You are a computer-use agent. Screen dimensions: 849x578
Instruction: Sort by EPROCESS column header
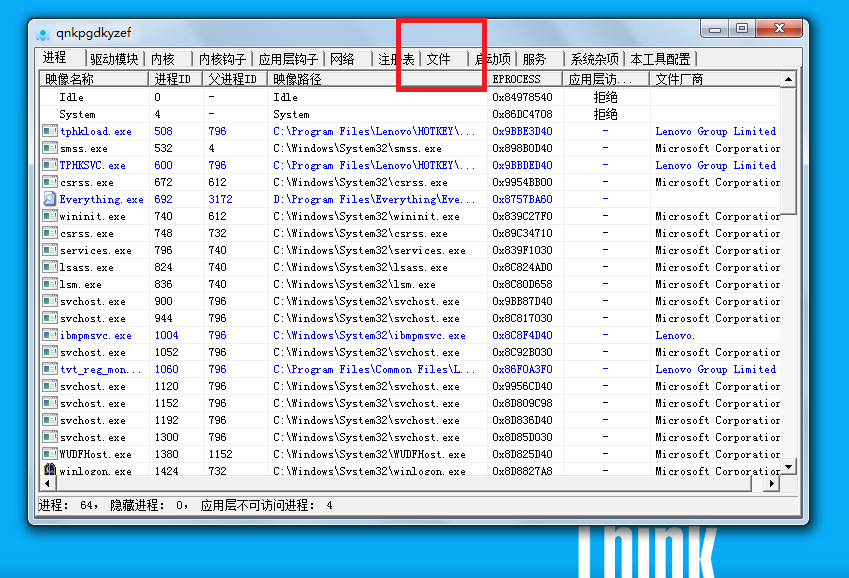(525, 79)
